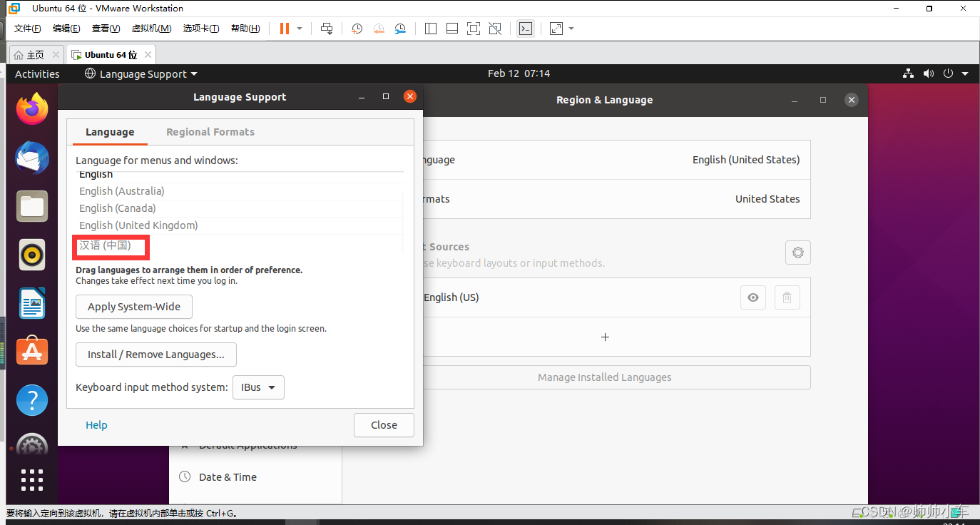Image resolution: width=980 pixels, height=525 pixels.
Task: Select English (United Kingdom) in the language list
Action: coord(239,225)
